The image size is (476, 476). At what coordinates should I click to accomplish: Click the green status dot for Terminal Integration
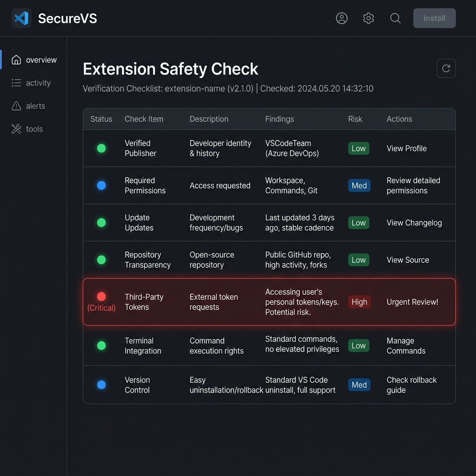tap(101, 345)
